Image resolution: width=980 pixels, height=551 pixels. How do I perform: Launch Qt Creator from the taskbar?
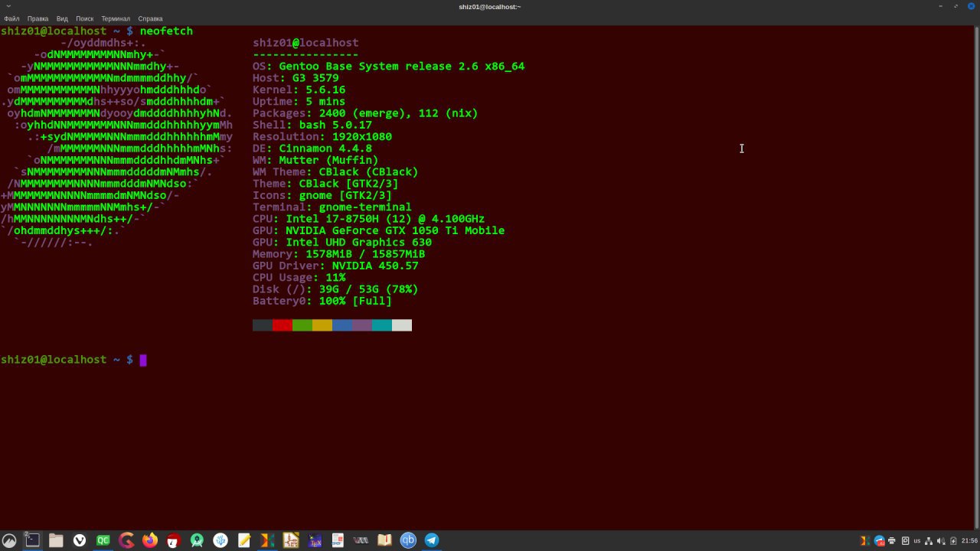point(103,540)
